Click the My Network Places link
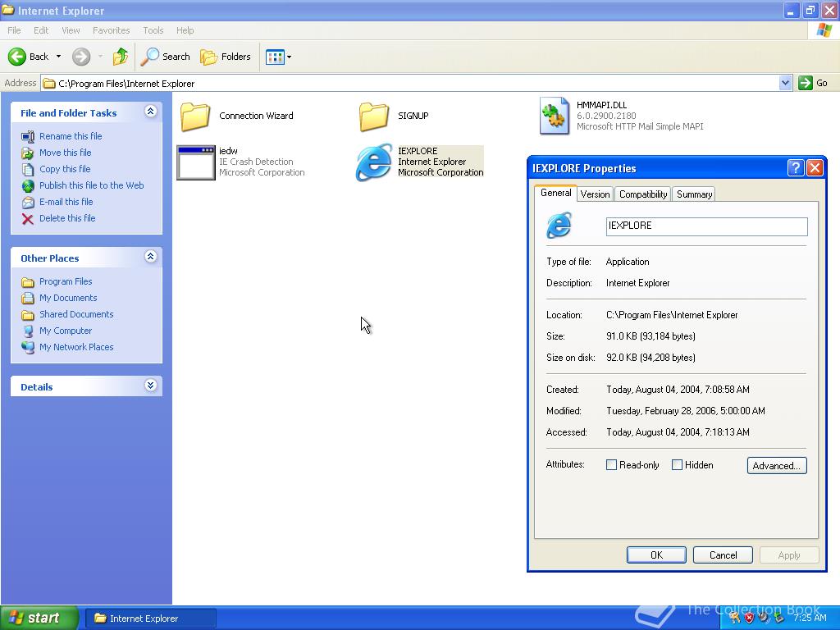The width and height of the screenshot is (840, 630). [76, 347]
